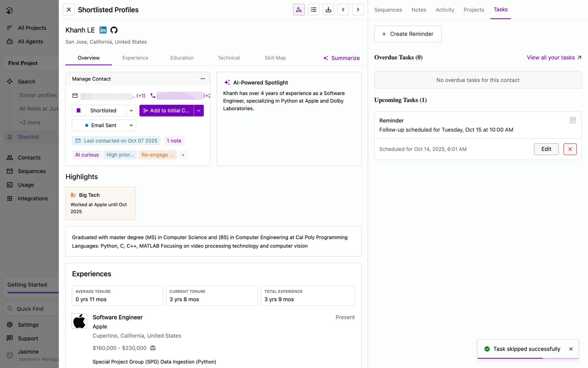Expand additional emails (+1)

(141, 96)
